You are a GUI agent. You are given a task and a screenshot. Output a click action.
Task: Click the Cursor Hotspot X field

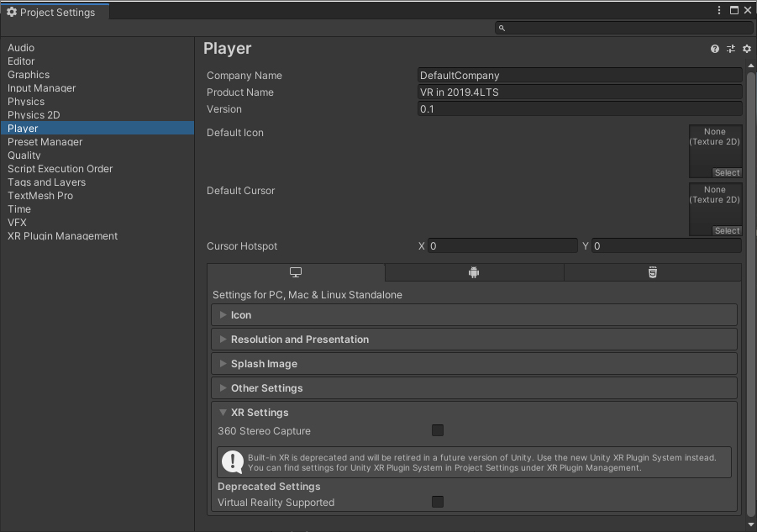(x=502, y=246)
